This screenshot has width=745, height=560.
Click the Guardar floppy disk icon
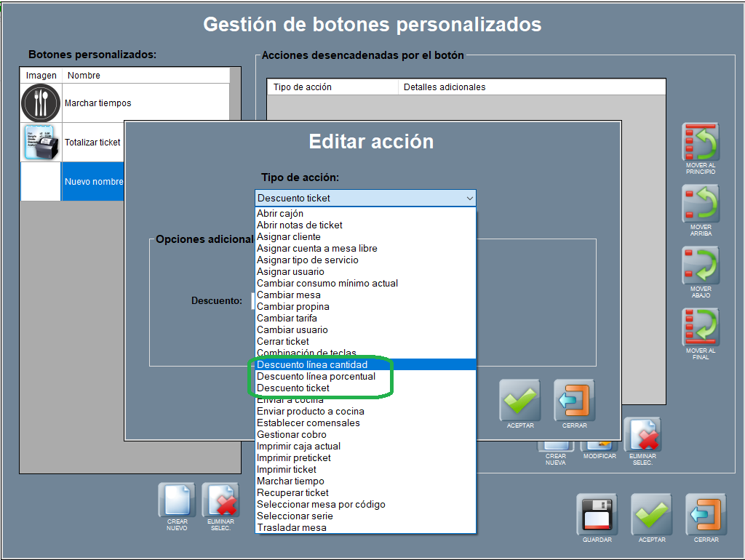[x=597, y=515]
